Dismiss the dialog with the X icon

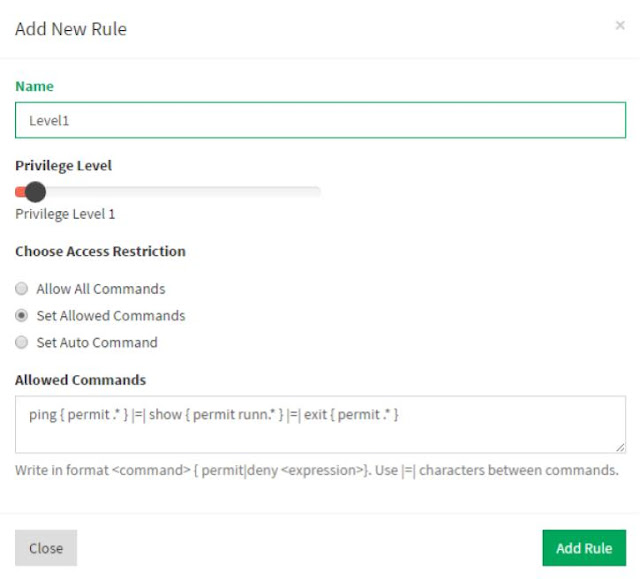coord(620,26)
